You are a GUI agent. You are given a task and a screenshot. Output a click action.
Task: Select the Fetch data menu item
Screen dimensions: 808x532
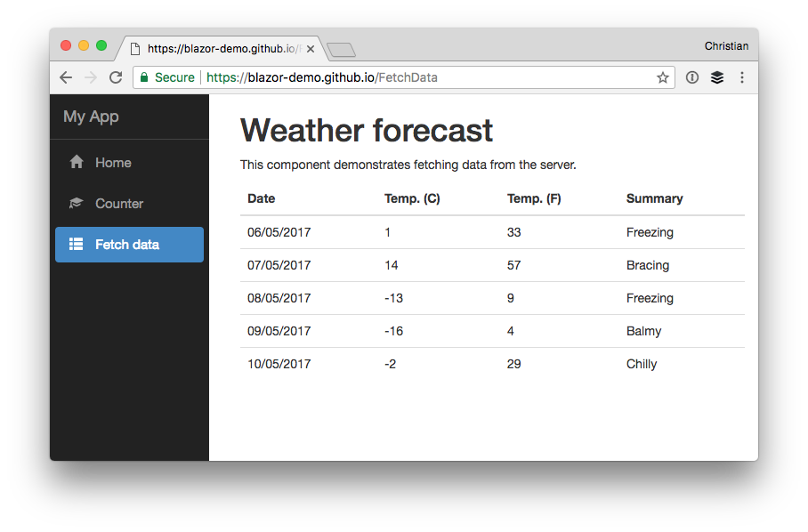[127, 245]
